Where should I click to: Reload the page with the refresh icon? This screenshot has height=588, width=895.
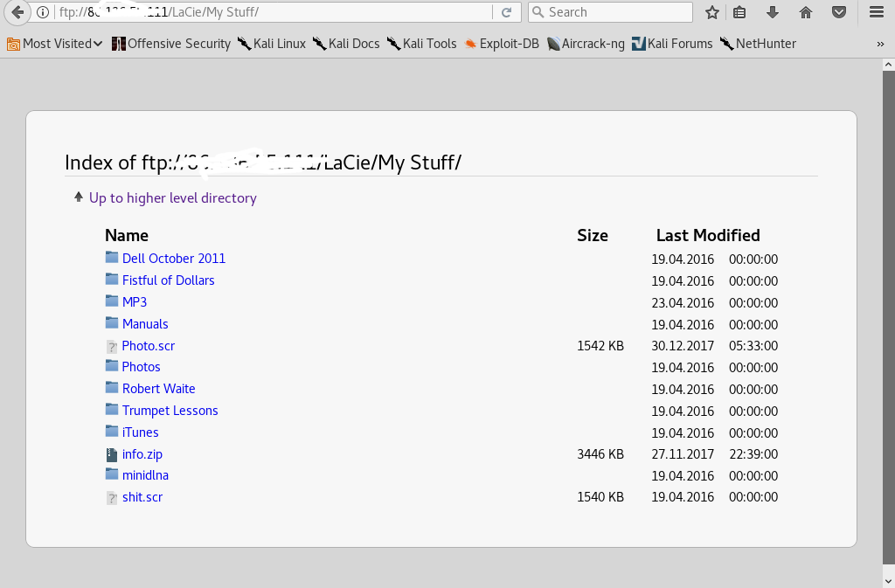[506, 12]
